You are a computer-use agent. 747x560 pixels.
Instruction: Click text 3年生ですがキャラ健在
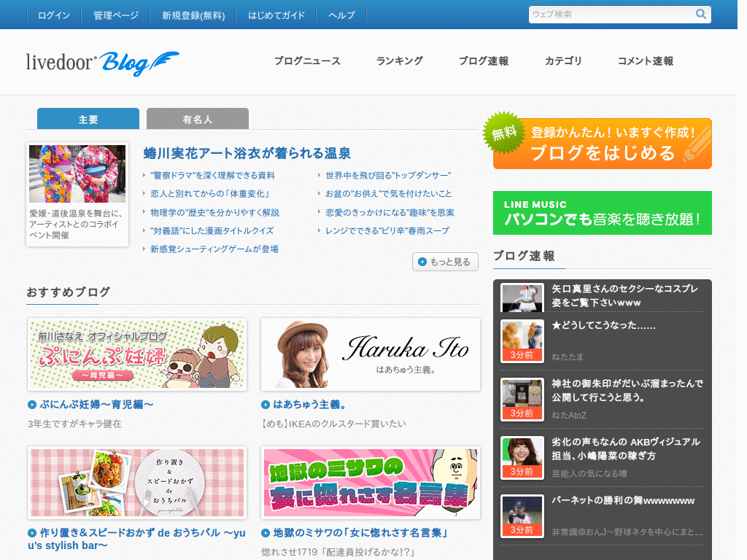point(74,424)
